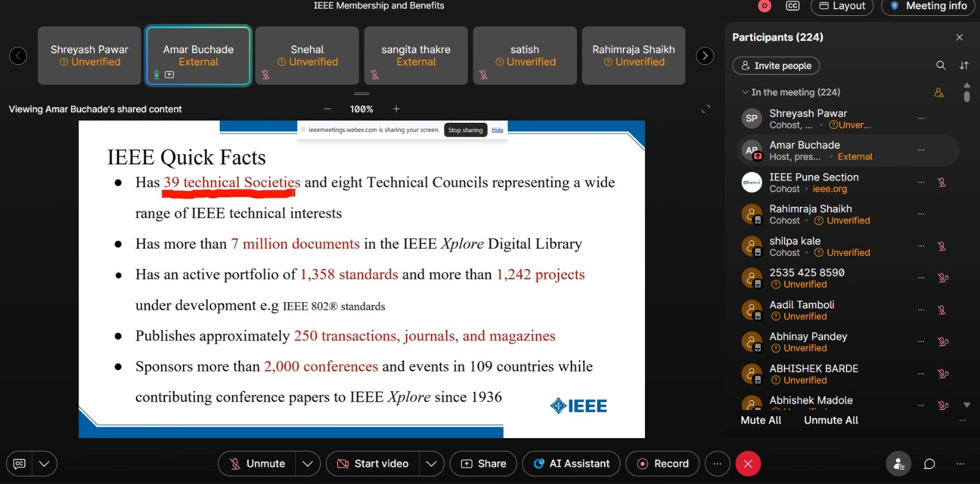Open more options next to Unmute All
The height and width of the screenshot is (484, 980).
point(962,420)
